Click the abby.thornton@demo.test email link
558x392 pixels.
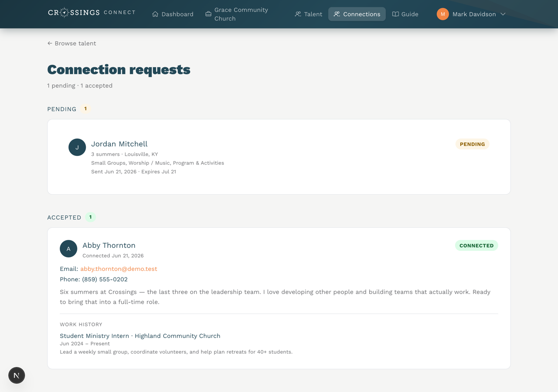tap(119, 269)
